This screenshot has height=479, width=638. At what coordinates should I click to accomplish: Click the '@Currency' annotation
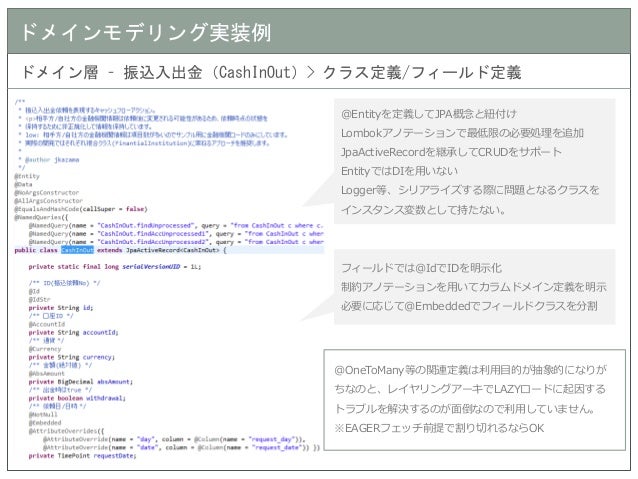coord(45,349)
